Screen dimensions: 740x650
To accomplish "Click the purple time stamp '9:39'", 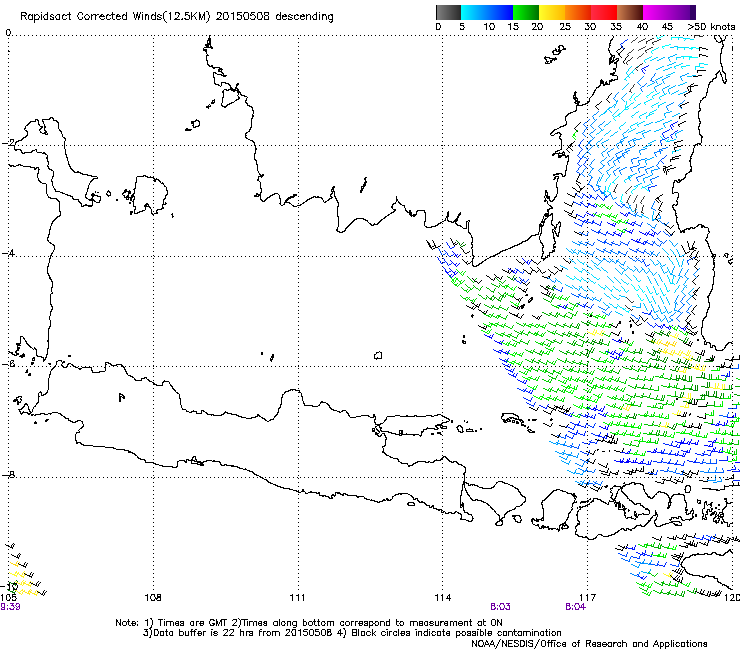I will click(x=10, y=607).
